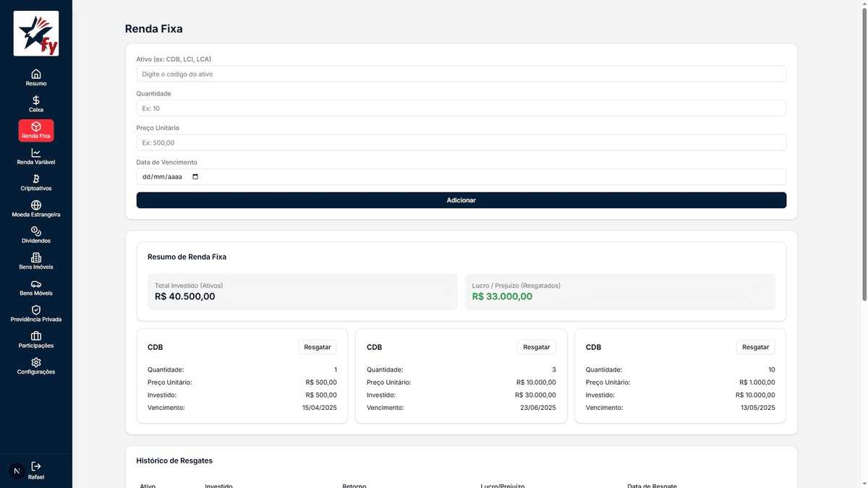Select the Renda Fixa cube icon
The height and width of the screenshot is (488, 868).
36,127
